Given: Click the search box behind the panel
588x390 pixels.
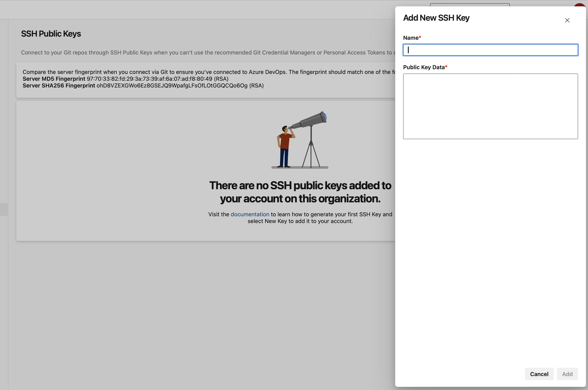Looking at the screenshot, I should coord(470,5).
